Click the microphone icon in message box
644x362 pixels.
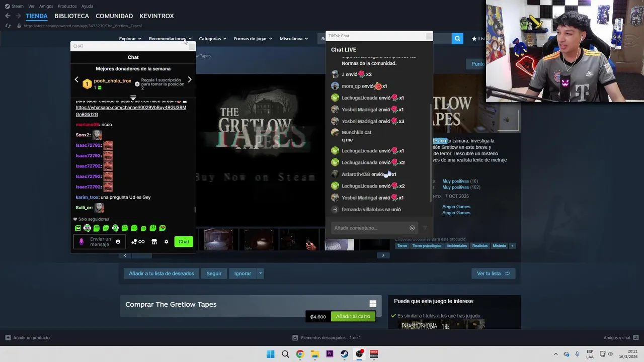point(82,242)
